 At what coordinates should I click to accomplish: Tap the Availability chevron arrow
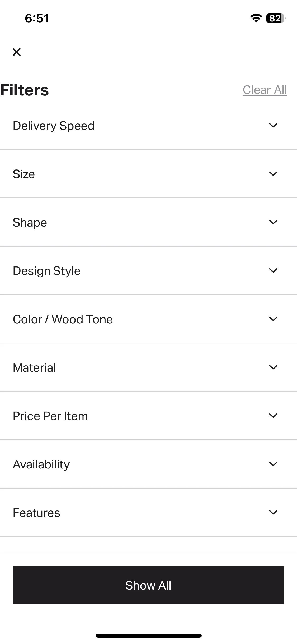coord(273,464)
